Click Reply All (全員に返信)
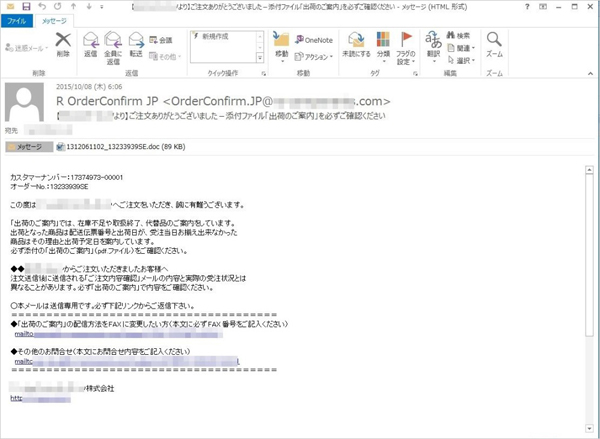The image size is (600, 439). (113, 45)
